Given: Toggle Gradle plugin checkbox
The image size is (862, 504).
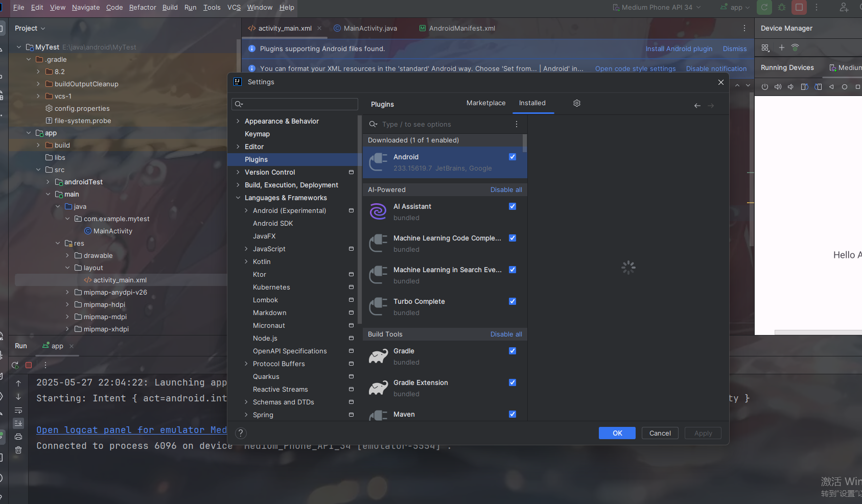Looking at the screenshot, I should click(512, 351).
